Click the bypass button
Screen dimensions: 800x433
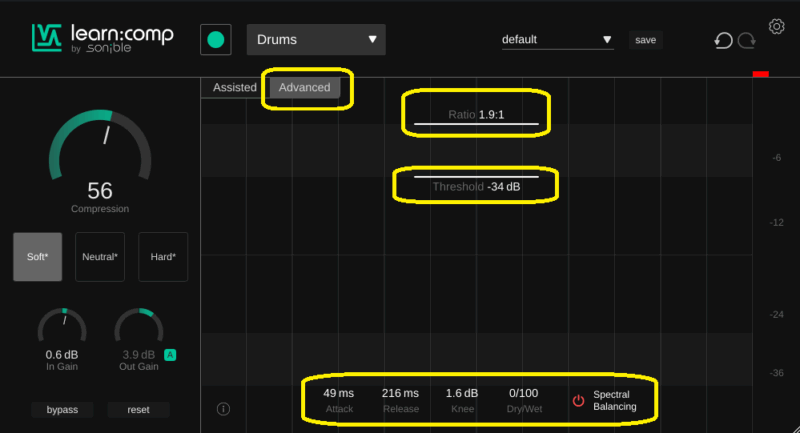(62, 410)
